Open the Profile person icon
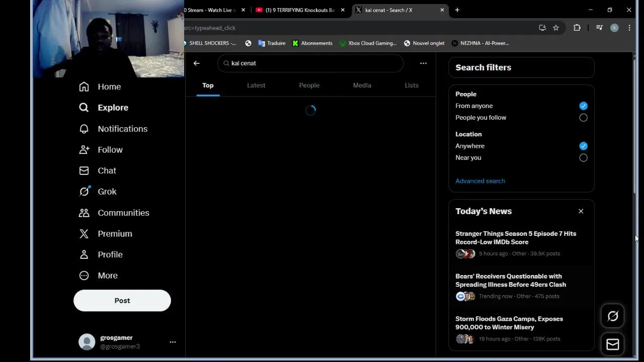Screen dimensions: 644x362 point(84,254)
